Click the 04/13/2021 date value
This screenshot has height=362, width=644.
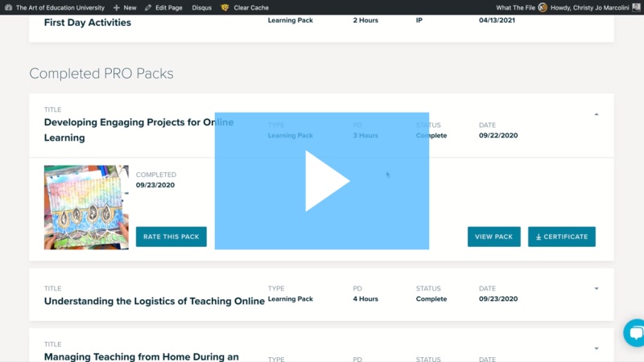[497, 20]
